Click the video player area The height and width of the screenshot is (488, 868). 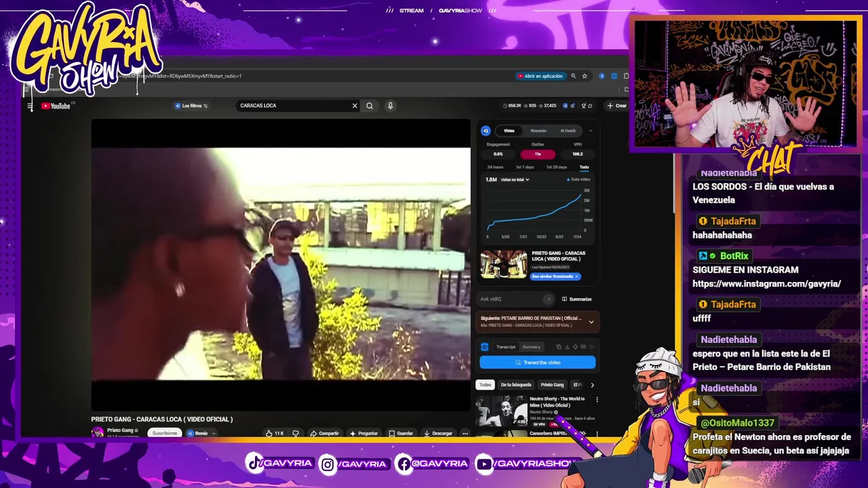point(281,264)
